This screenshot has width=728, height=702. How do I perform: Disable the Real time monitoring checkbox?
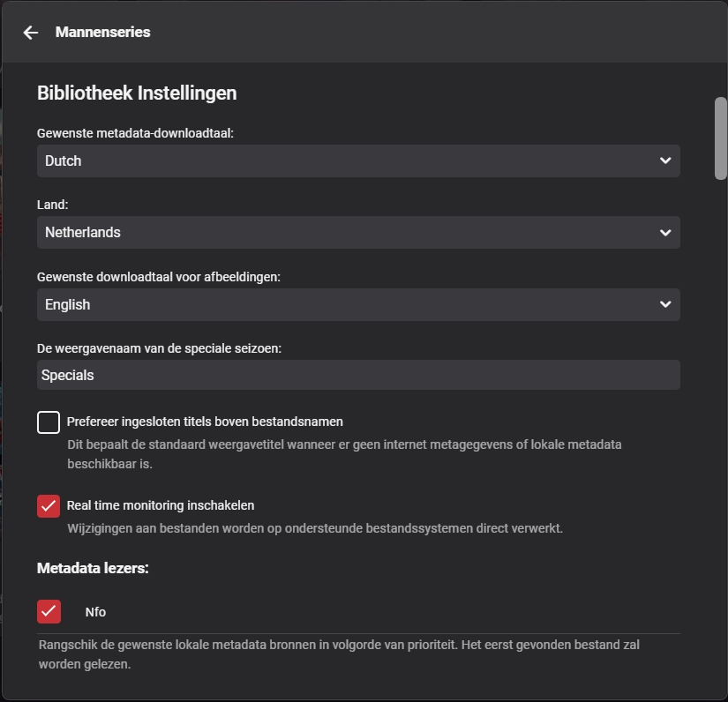(49, 506)
